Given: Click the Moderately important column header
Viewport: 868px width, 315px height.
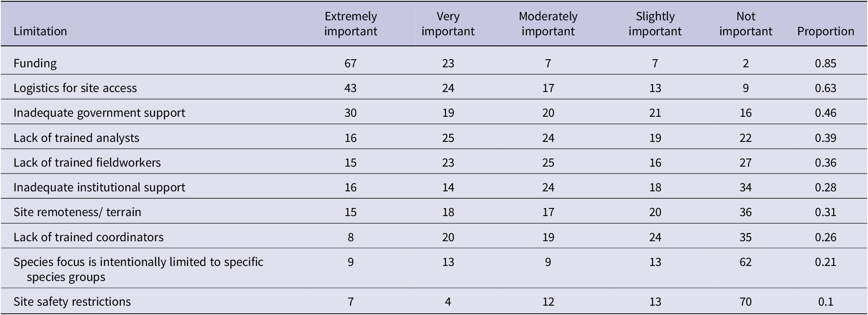Looking at the screenshot, I should coord(548,24).
